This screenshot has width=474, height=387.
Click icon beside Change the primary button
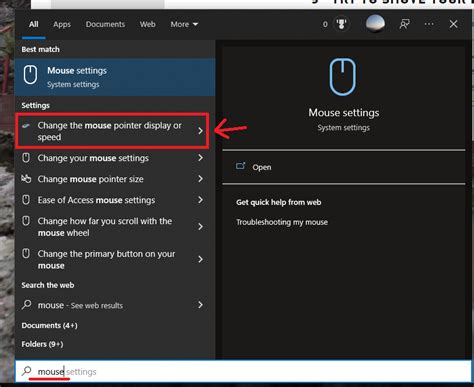click(26, 254)
